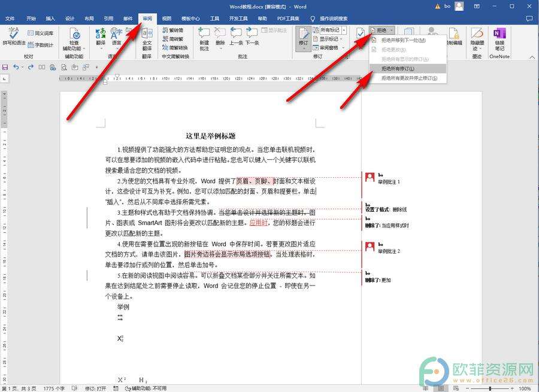This screenshot has width=539, height=392.
Task: Click the Save icon in quick access toolbar
Action: click(x=5, y=67)
